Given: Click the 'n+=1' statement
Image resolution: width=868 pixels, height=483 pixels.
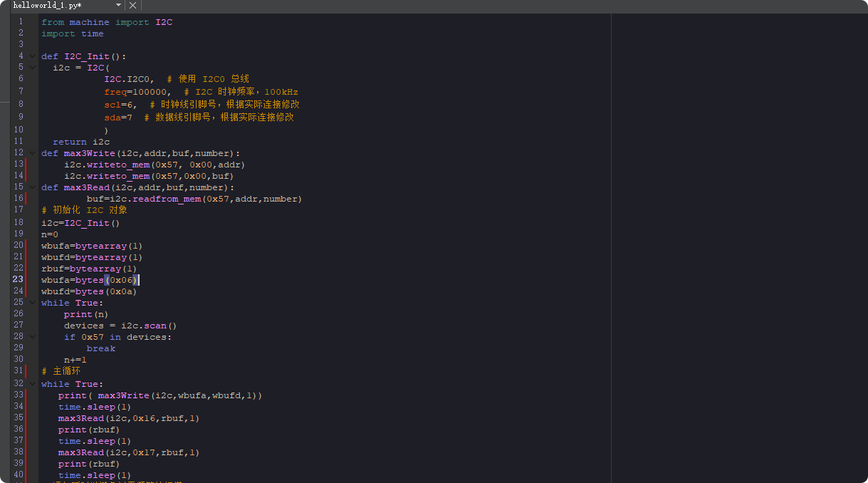Looking at the screenshot, I should [75, 360].
